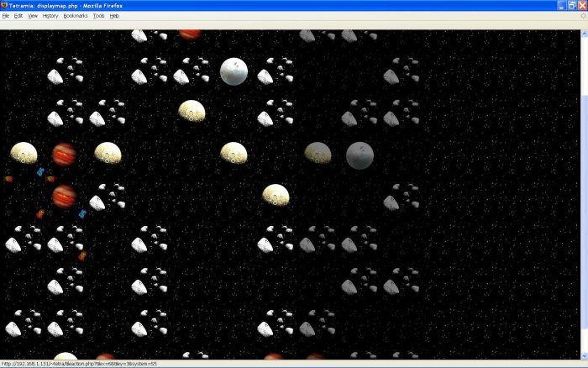Click the red ship at far left map edge

click(x=8, y=179)
